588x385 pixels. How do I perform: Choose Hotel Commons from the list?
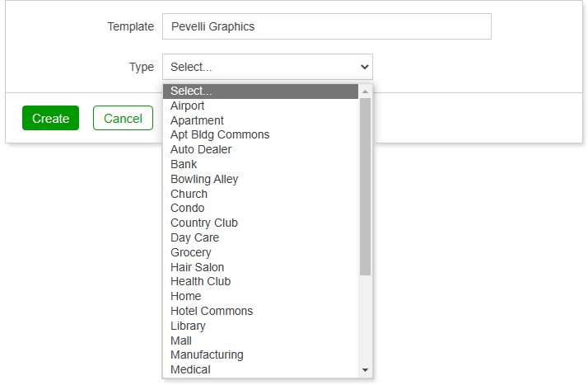[x=260, y=311]
